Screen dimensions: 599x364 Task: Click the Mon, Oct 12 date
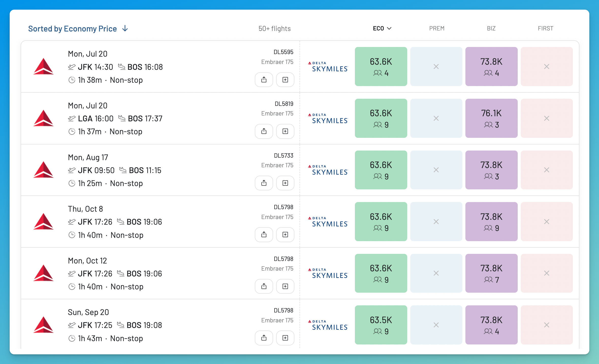click(x=87, y=261)
